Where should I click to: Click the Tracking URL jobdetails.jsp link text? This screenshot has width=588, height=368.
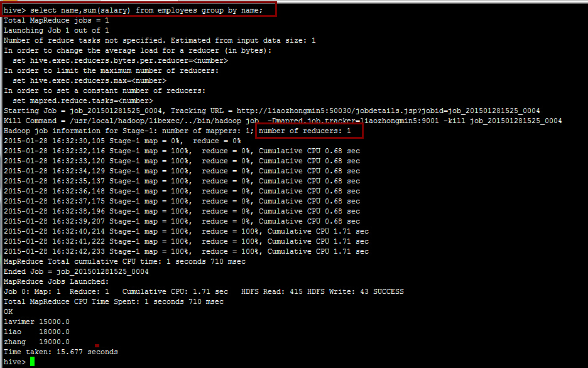(388, 111)
